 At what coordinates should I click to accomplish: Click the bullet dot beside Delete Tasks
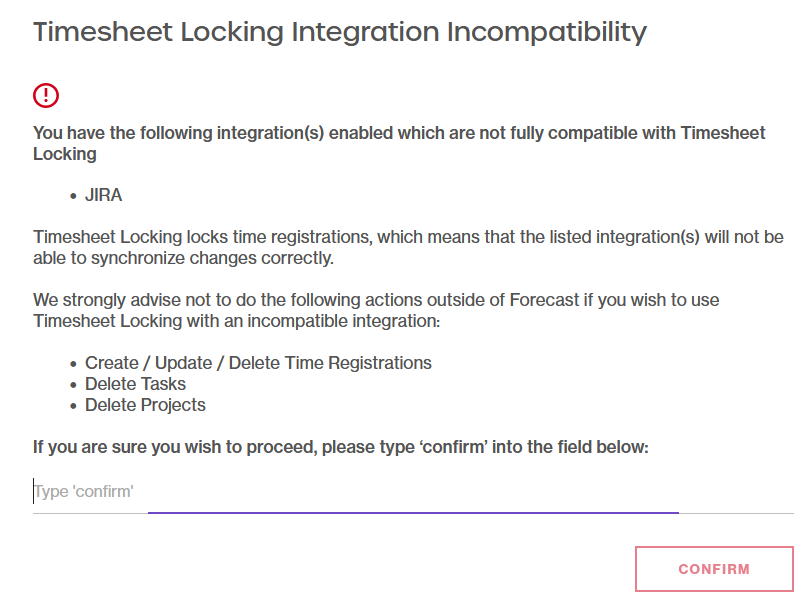point(73,385)
